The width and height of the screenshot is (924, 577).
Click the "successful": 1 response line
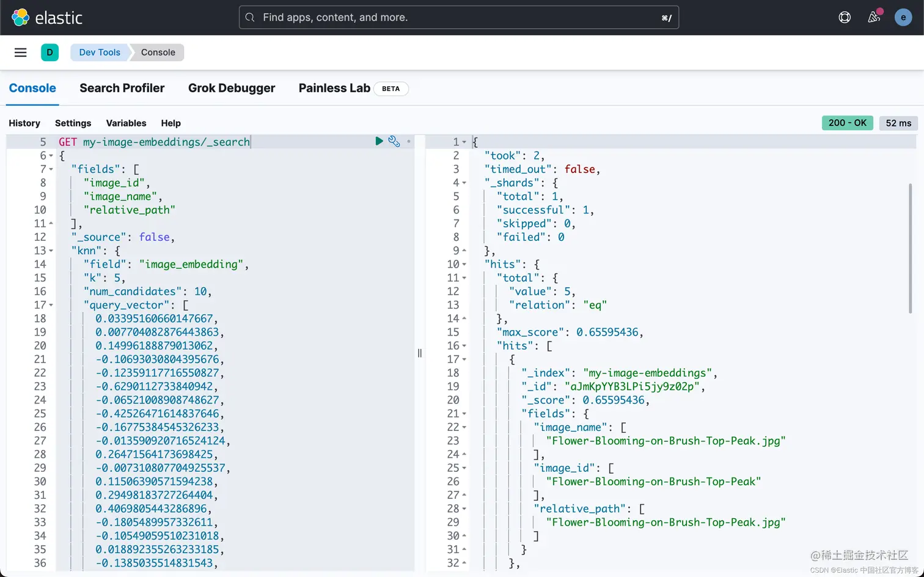click(546, 210)
